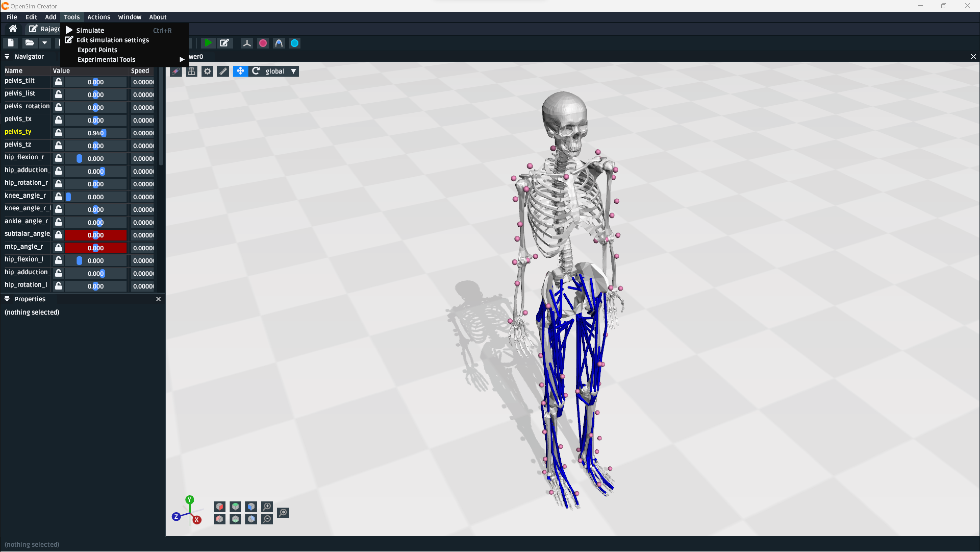Close the Properties panel with its X
Viewport: 980px width, 552px height.
click(x=159, y=299)
